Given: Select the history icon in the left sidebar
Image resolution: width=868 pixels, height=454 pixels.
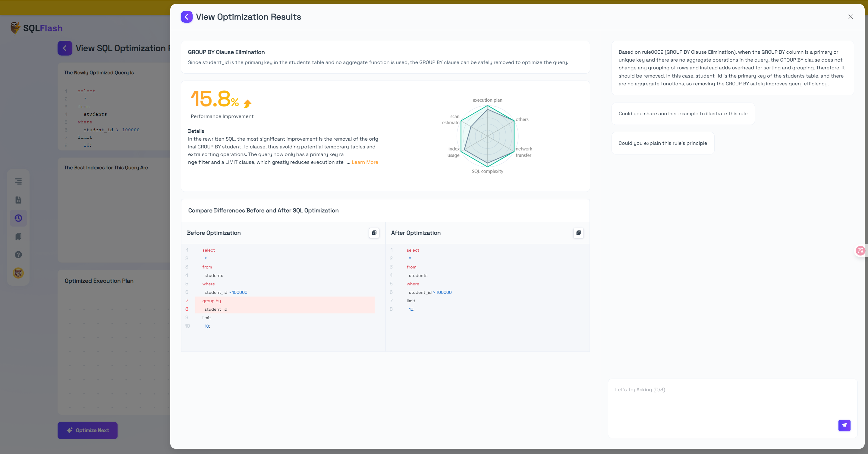Looking at the screenshot, I should pos(18,218).
